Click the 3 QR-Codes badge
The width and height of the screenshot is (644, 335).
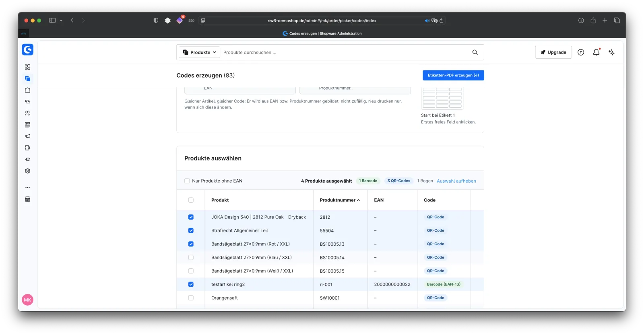point(399,181)
